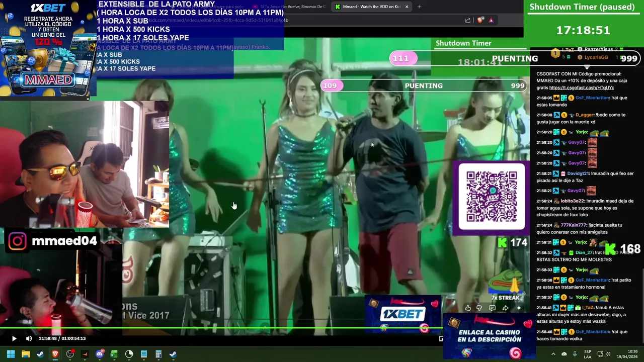Image resolution: width=644 pixels, height=362 pixels.
Task: Click the network tray icon
Action: pyautogui.click(x=600, y=354)
